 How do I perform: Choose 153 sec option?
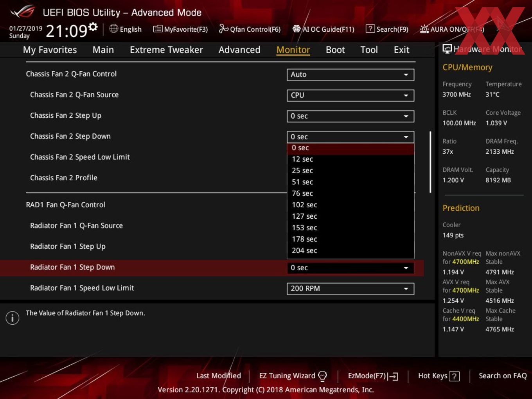(x=350, y=228)
